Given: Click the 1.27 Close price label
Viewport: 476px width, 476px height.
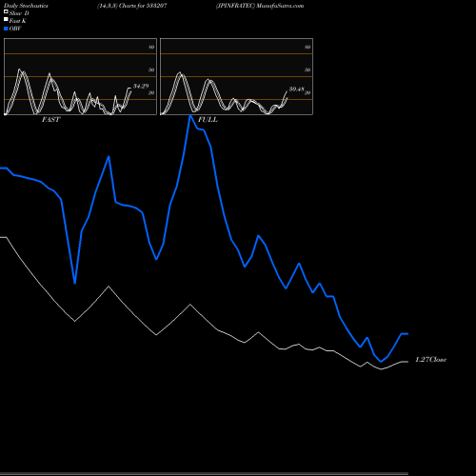Looking at the screenshot, I should [431, 360].
